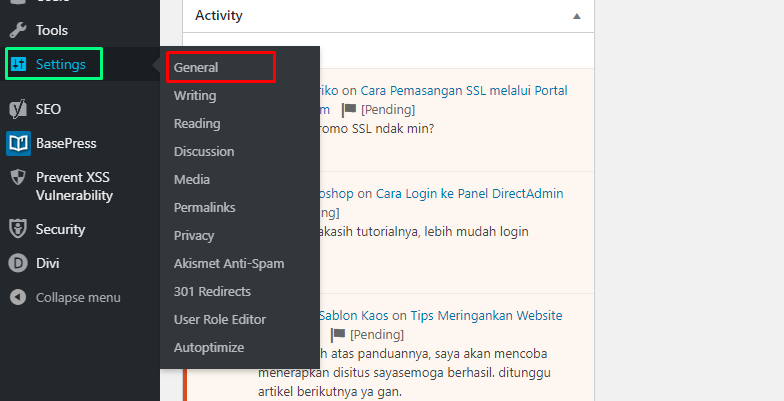Open Cara Login ke Panel DirectAdmin link

(x=467, y=194)
